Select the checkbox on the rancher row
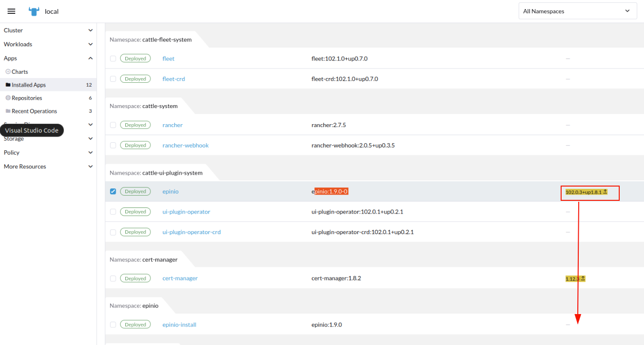This screenshot has height=345, width=644. tap(113, 125)
